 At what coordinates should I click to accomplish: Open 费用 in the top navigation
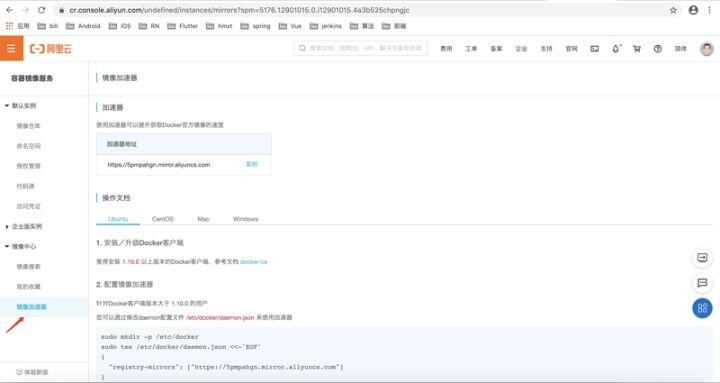[446, 49]
